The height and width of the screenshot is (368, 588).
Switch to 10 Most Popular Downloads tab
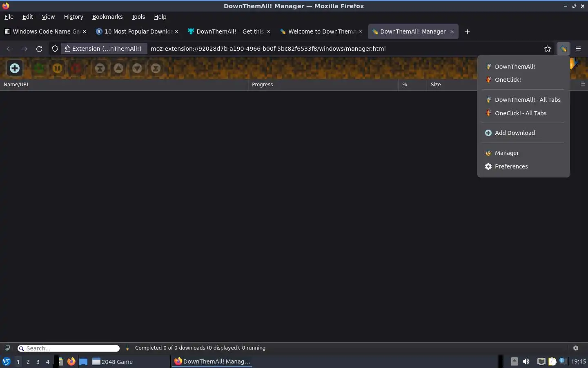(137, 31)
